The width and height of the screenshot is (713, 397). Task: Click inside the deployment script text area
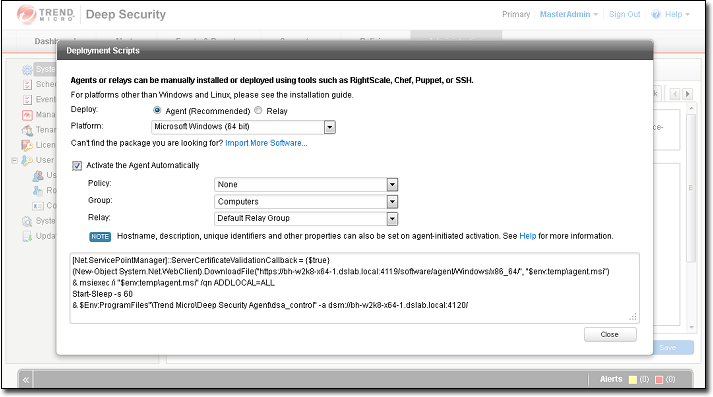point(354,288)
